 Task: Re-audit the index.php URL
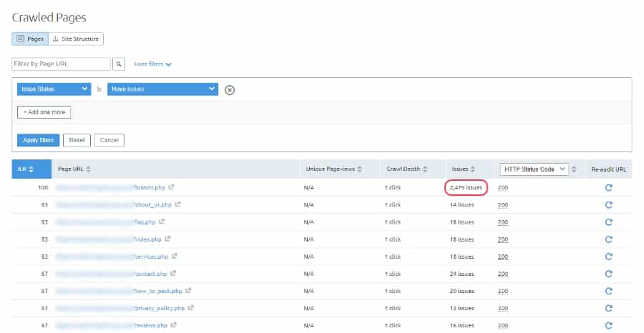609,239
